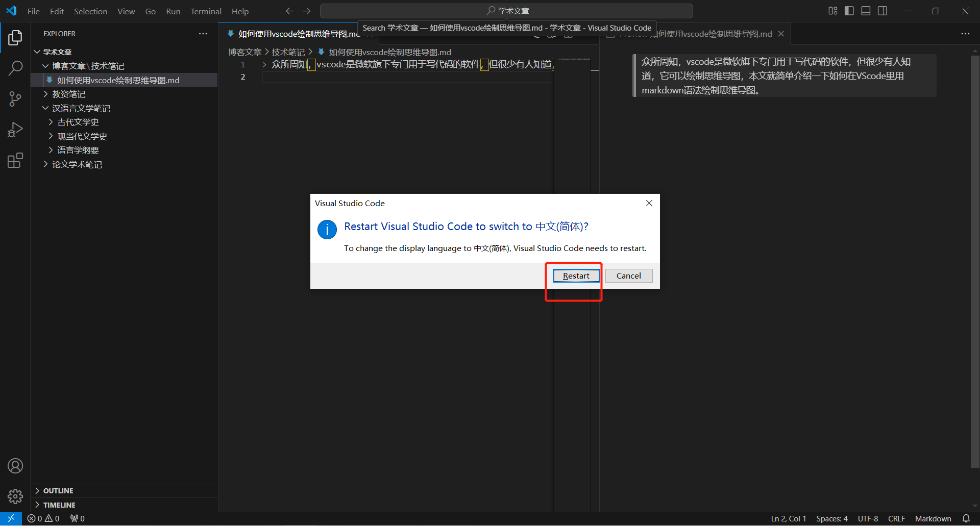Go back using the navigation arrow
The height and width of the screenshot is (526, 980).
[290, 11]
